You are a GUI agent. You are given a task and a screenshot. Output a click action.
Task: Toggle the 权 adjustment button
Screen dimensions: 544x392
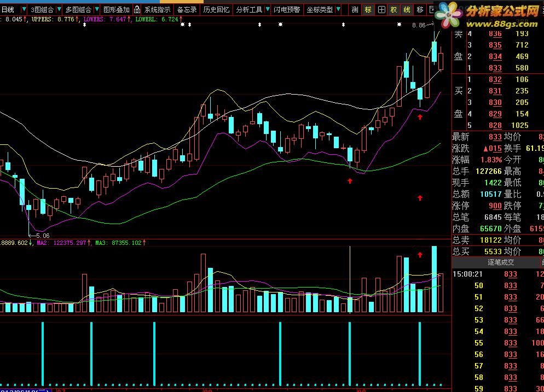(x=394, y=10)
